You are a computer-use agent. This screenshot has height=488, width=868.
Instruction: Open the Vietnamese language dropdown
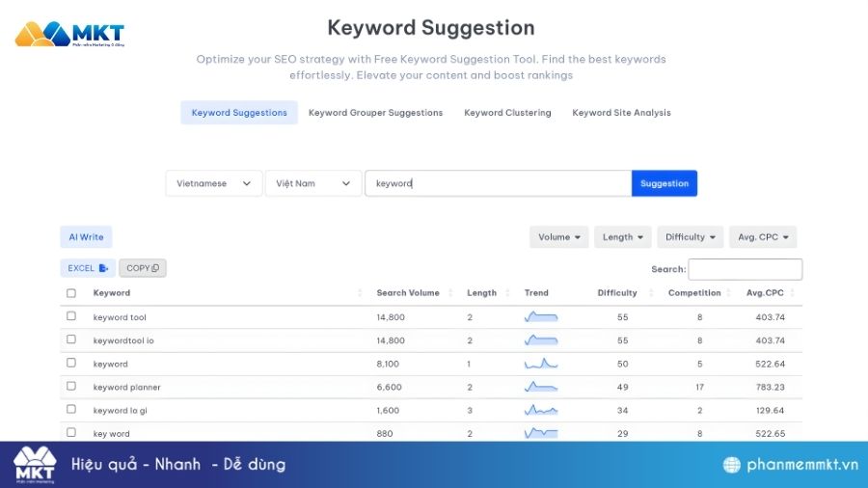click(214, 183)
